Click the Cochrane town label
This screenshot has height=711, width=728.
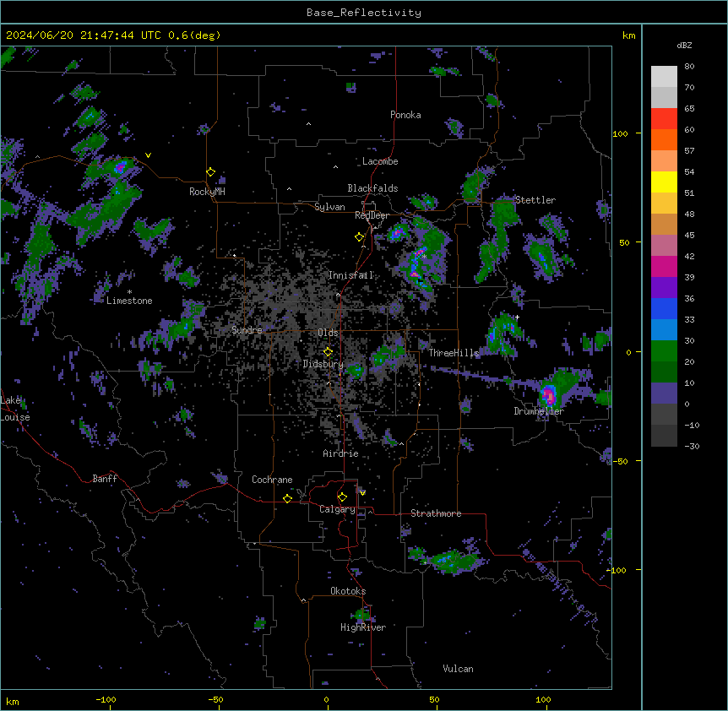pos(272,480)
